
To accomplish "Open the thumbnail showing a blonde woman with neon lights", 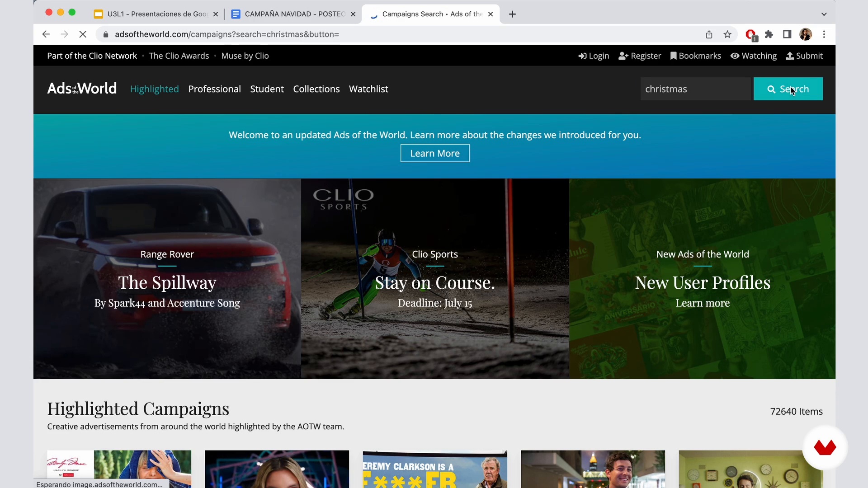I will (x=277, y=469).
